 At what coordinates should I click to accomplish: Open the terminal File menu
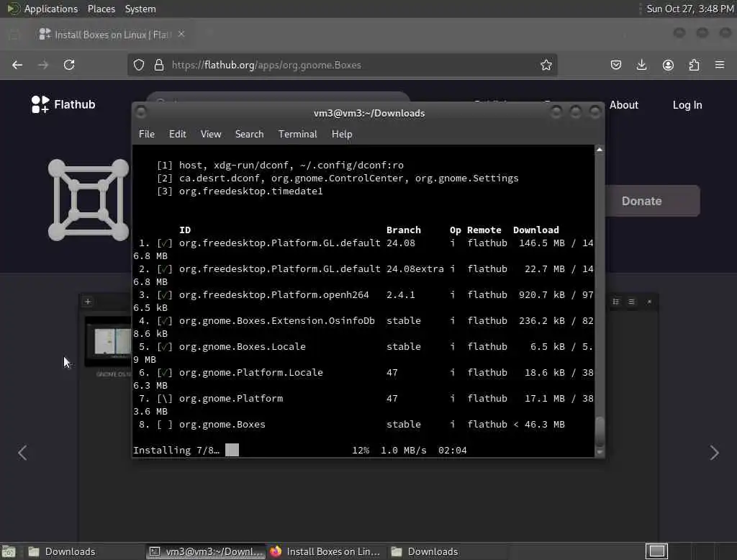[x=147, y=134]
